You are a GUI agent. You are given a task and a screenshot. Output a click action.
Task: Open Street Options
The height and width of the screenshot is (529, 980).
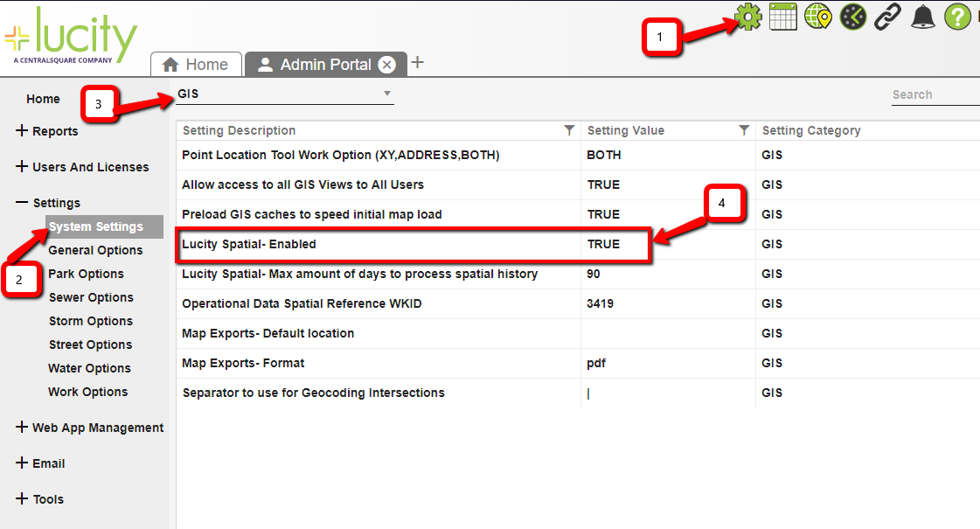pos(91,345)
